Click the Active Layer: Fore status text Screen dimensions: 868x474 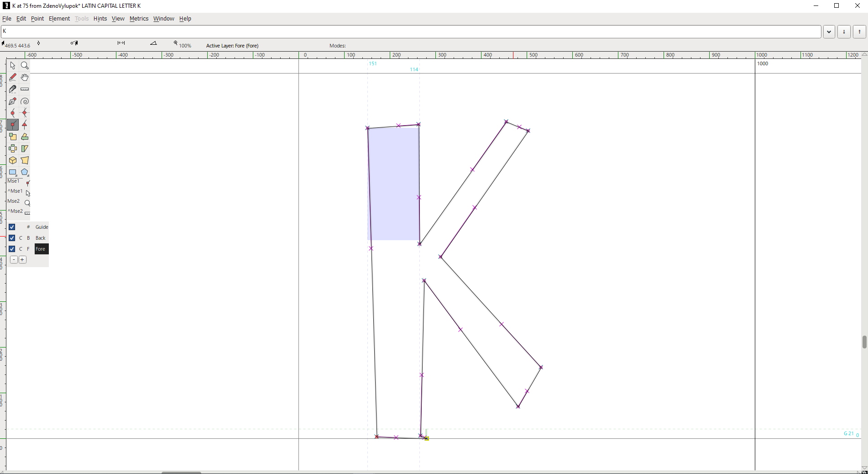pyautogui.click(x=232, y=46)
